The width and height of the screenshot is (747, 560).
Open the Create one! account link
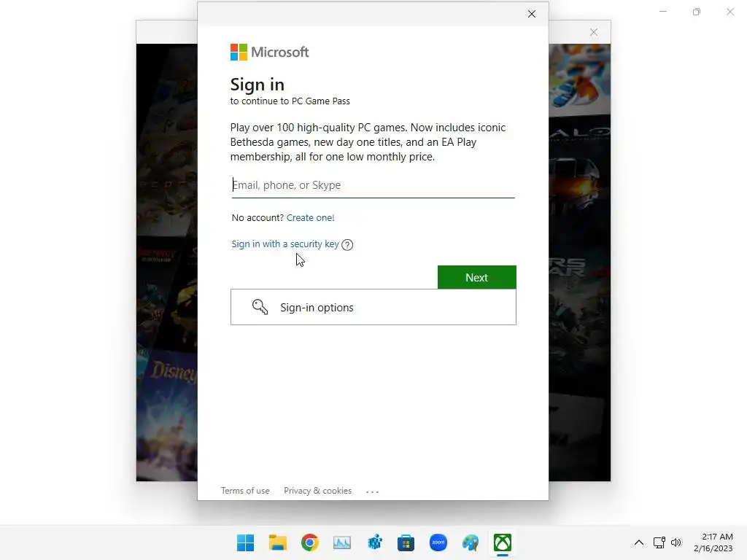coord(310,217)
